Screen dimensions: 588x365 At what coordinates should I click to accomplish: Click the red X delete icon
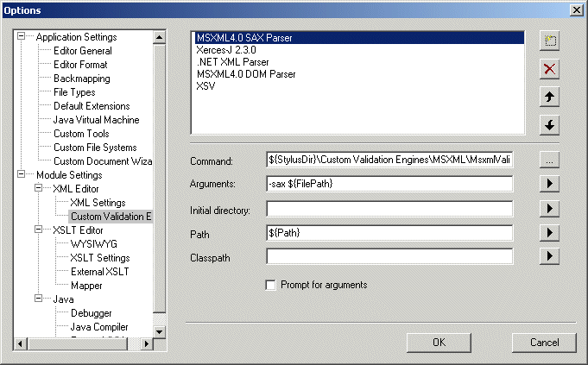point(549,69)
